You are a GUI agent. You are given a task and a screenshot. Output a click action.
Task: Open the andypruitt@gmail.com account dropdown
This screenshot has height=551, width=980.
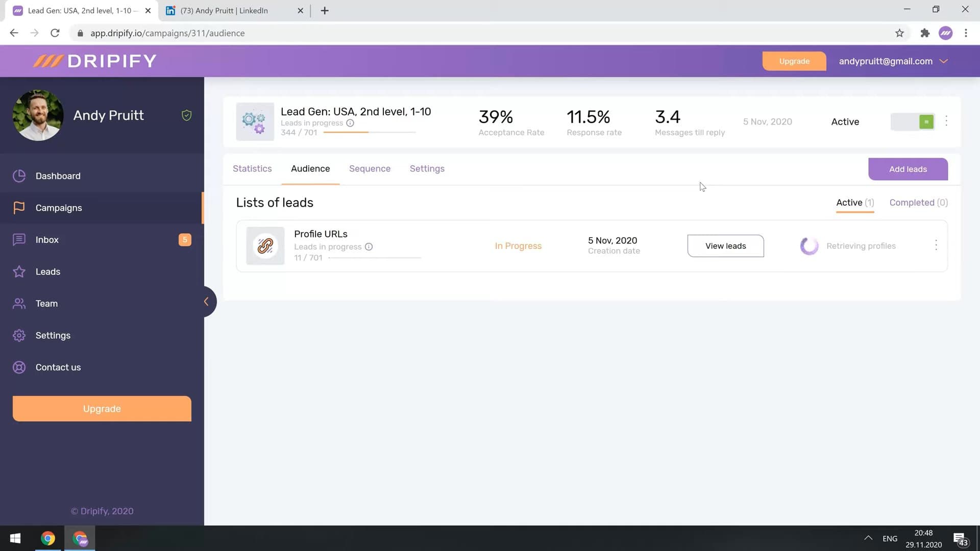(x=893, y=61)
